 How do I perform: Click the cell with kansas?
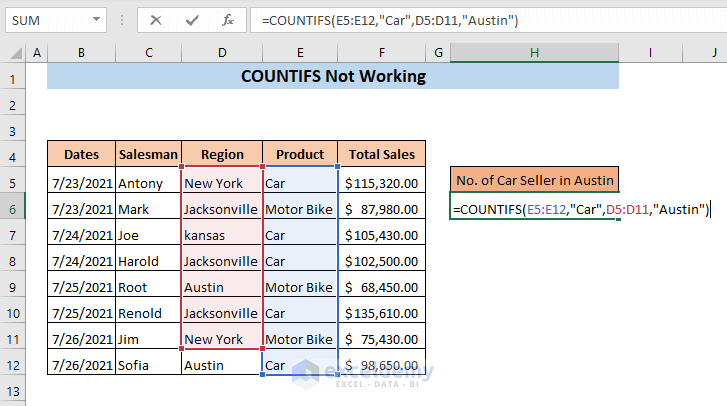pos(222,235)
